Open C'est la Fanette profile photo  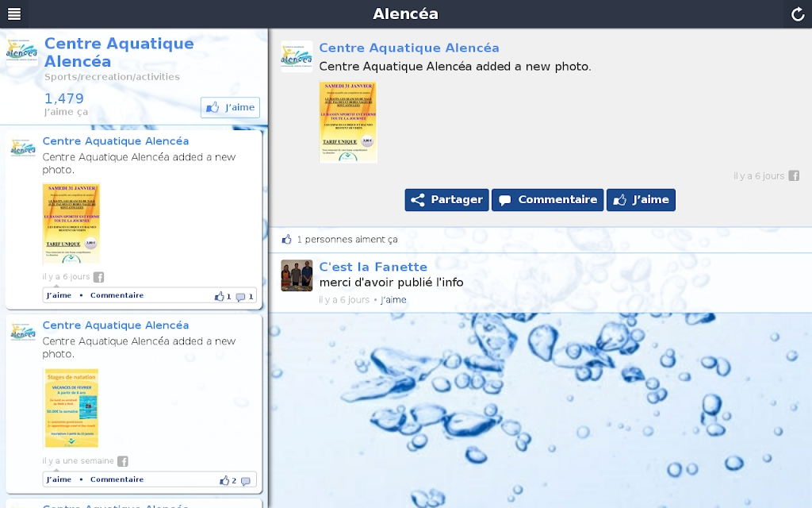(x=297, y=275)
